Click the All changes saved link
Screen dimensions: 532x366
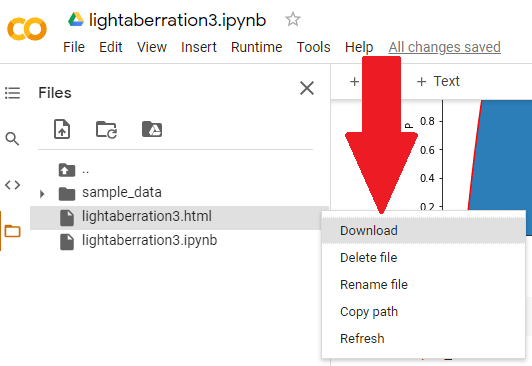click(444, 47)
